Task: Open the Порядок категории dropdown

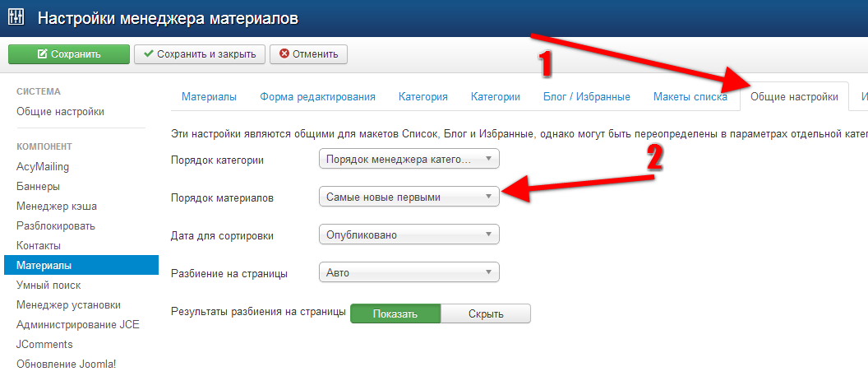Action: click(409, 160)
